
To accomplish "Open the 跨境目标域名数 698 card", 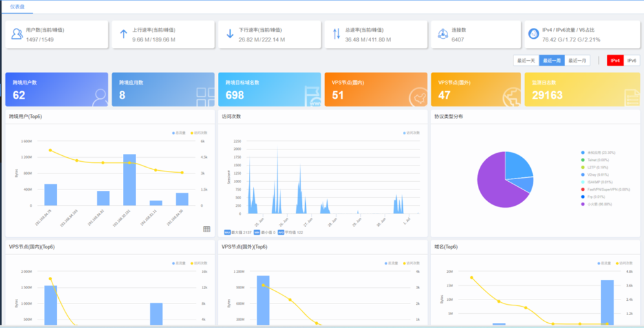I will pyautogui.click(x=270, y=90).
